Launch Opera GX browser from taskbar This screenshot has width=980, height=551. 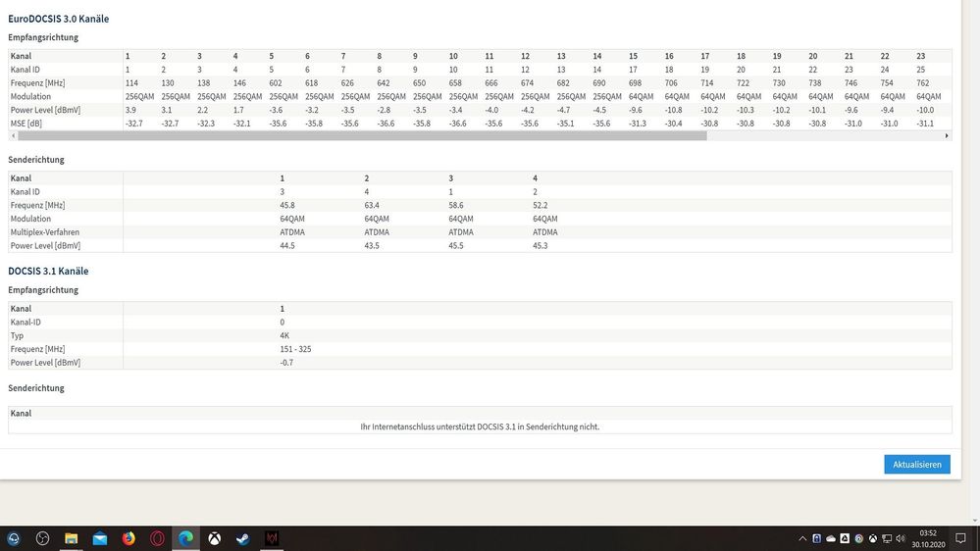157,538
